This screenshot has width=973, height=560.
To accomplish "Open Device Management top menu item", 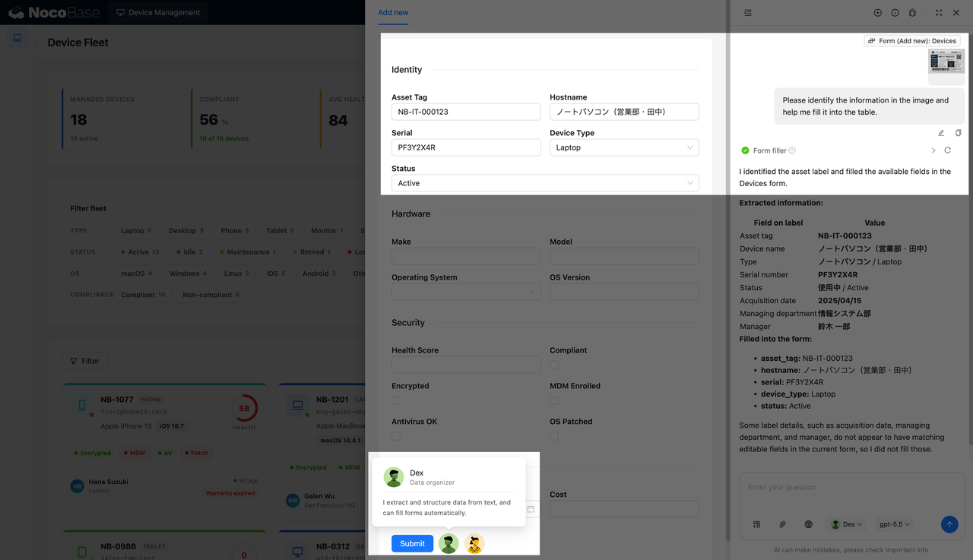I will 158,12.
